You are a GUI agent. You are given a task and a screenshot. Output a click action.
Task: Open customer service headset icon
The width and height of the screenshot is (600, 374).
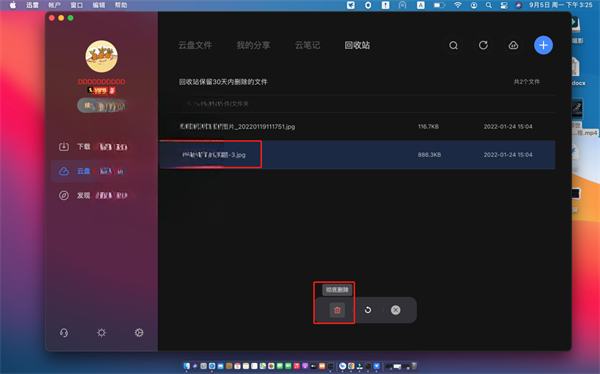[x=64, y=333]
